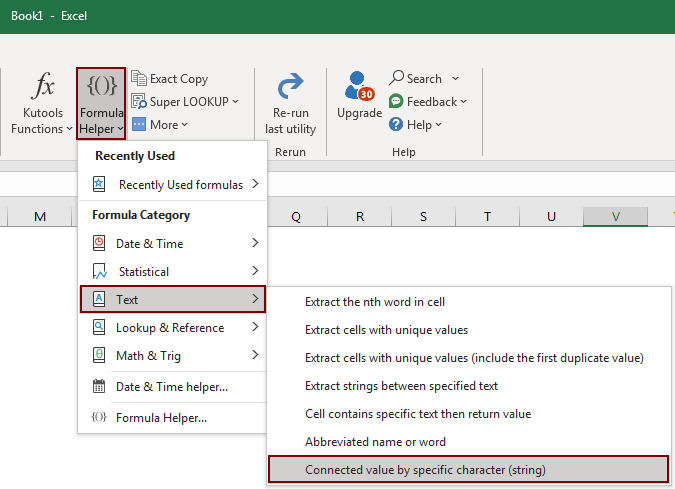Expand the Recently Used formulas submenu arrow
Viewport: 675px width, 489px height.
(x=255, y=184)
